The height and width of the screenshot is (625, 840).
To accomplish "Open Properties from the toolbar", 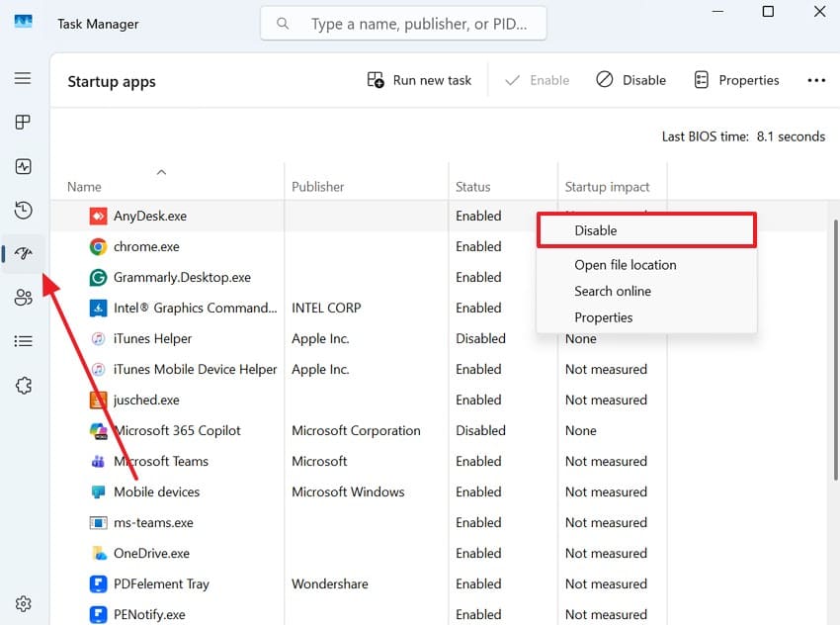I will coord(736,80).
